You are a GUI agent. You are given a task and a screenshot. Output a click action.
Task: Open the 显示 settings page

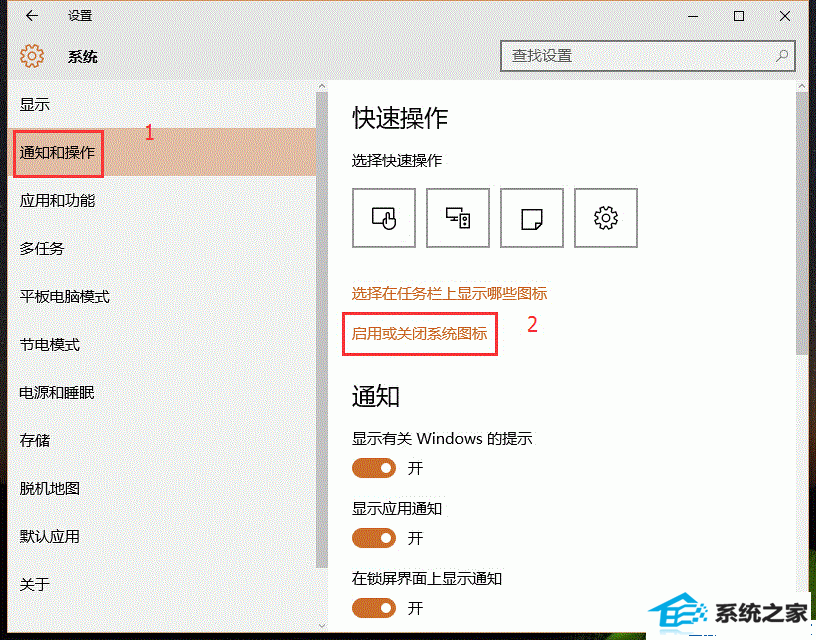click(x=35, y=105)
